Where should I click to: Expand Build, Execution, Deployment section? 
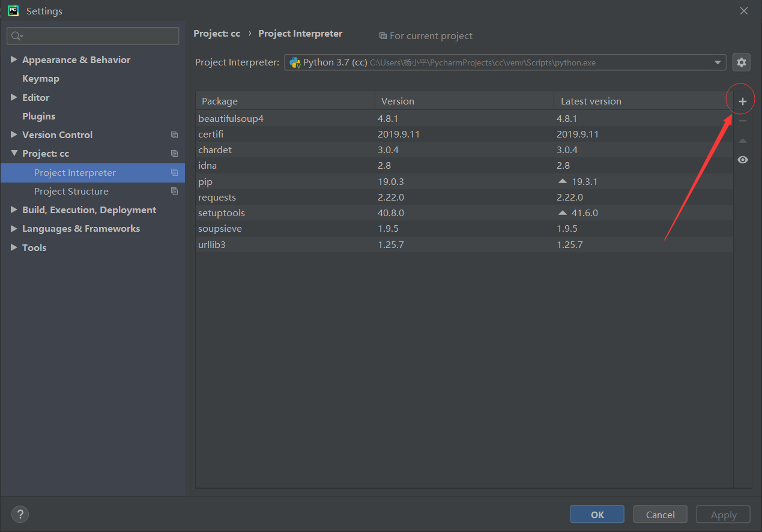(x=14, y=210)
